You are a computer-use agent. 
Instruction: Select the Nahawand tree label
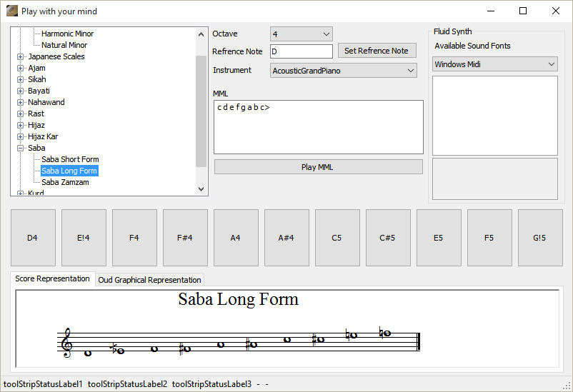pos(46,102)
